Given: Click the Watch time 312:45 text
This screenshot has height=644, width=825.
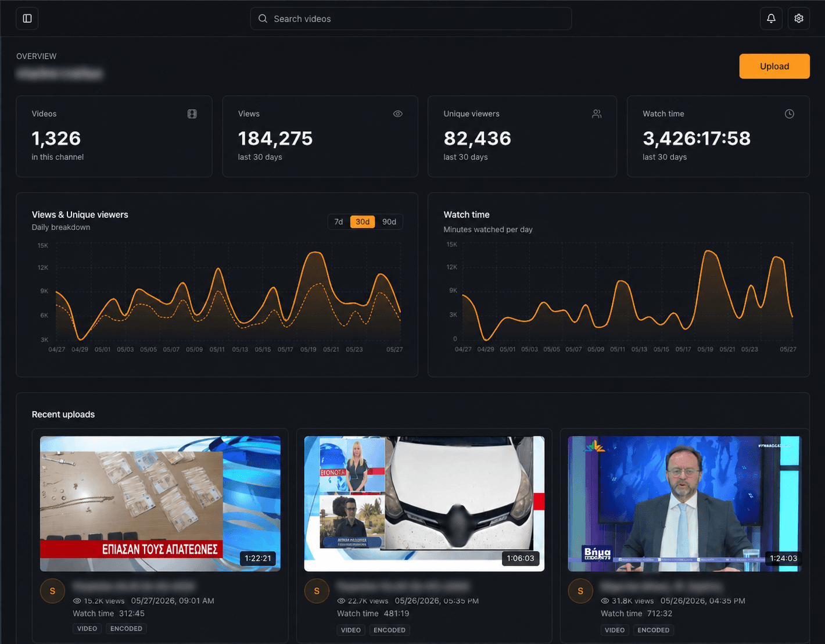Looking at the screenshot, I should click(109, 614).
